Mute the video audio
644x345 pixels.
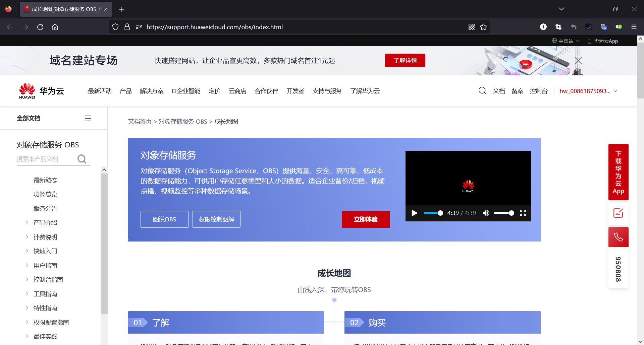click(x=486, y=213)
